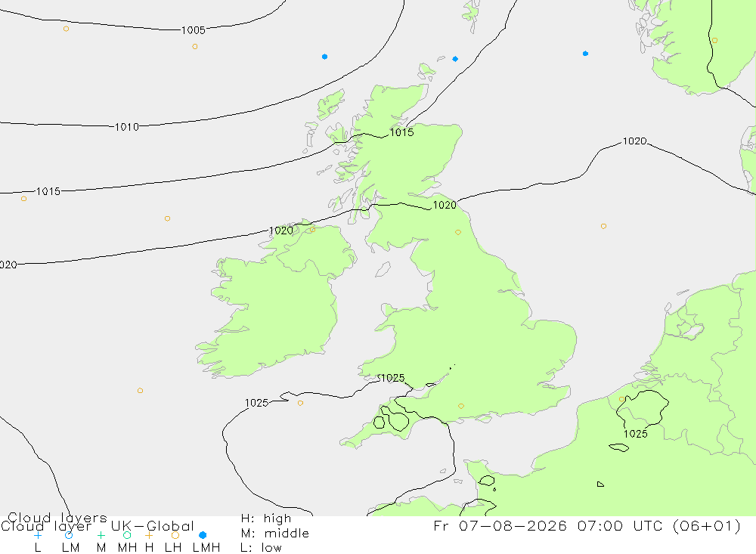Viewport: 756px width, 554px height.
Task: Click the 1025 label over south Wales
Action: click(x=392, y=378)
